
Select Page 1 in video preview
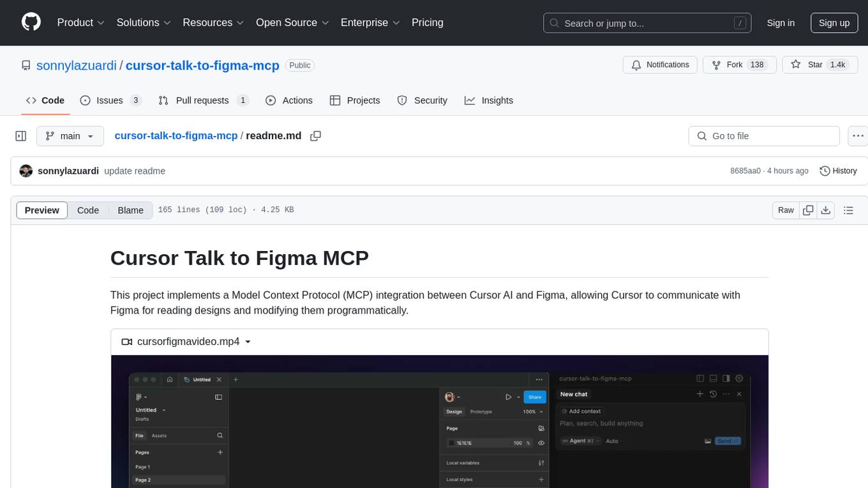click(x=143, y=467)
